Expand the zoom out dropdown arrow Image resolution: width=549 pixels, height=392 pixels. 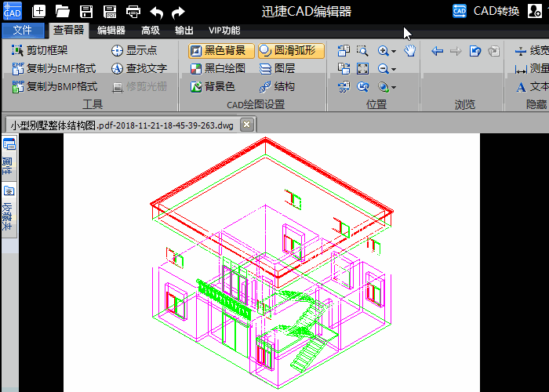tap(394, 69)
